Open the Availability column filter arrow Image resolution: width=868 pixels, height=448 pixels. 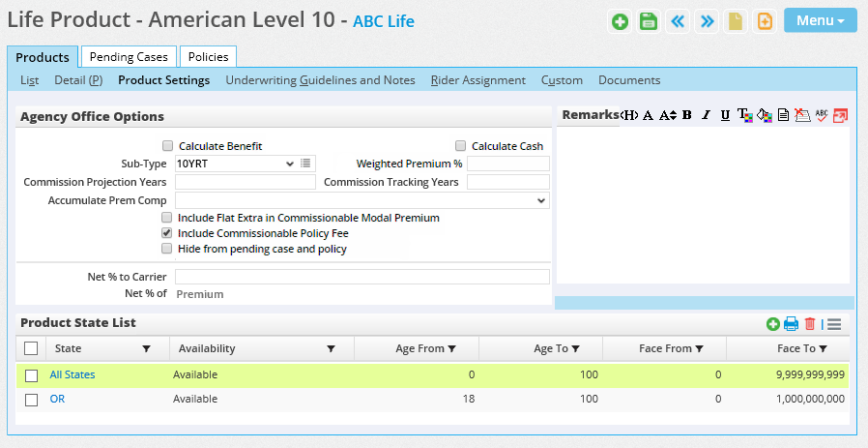click(x=331, y=348)
